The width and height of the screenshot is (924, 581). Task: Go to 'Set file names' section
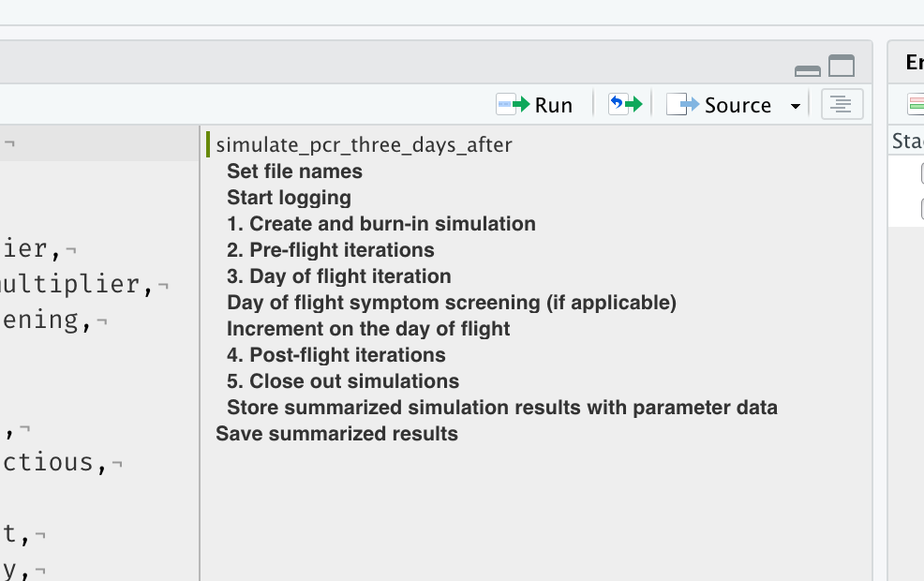[294, 171]
